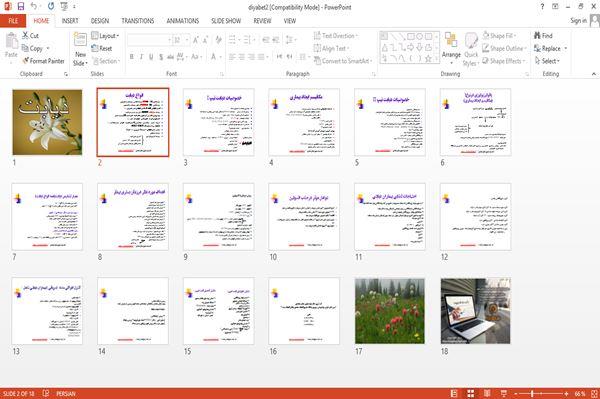Click the Bullets list icon
Screen dimensions: 600x399
233,40
